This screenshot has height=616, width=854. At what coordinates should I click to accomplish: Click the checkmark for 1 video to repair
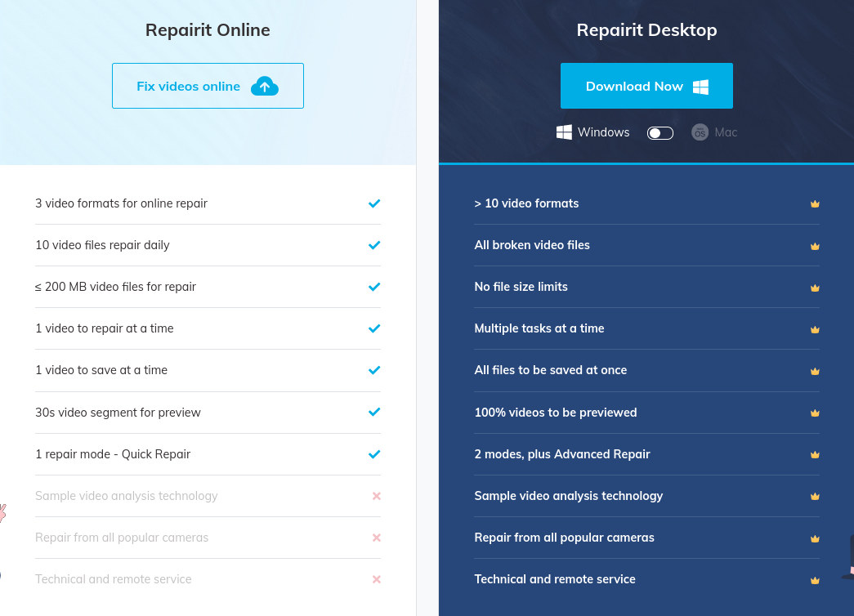[374, 328]
